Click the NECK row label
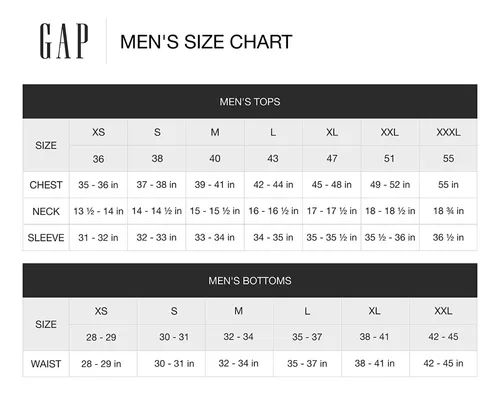Screen dimensions: 500x395 46,211
